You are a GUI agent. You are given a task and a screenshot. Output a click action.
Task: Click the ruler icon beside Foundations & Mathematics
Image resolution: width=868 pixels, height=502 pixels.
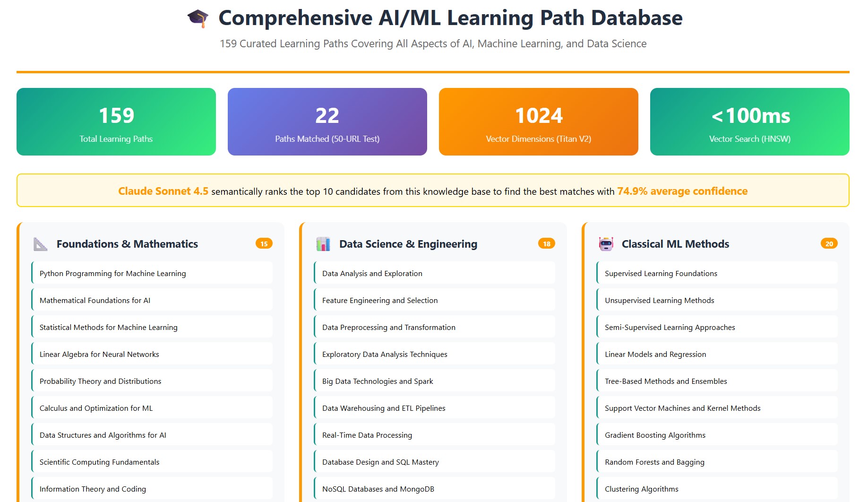point(41,244)
